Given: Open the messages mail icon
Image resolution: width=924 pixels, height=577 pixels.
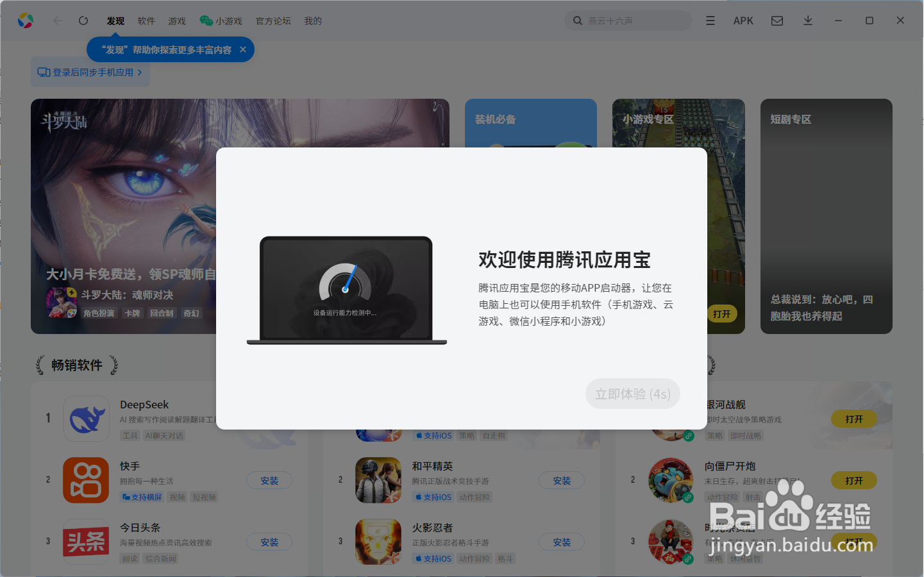Looking at the screenshot, I should coord(777,20).
